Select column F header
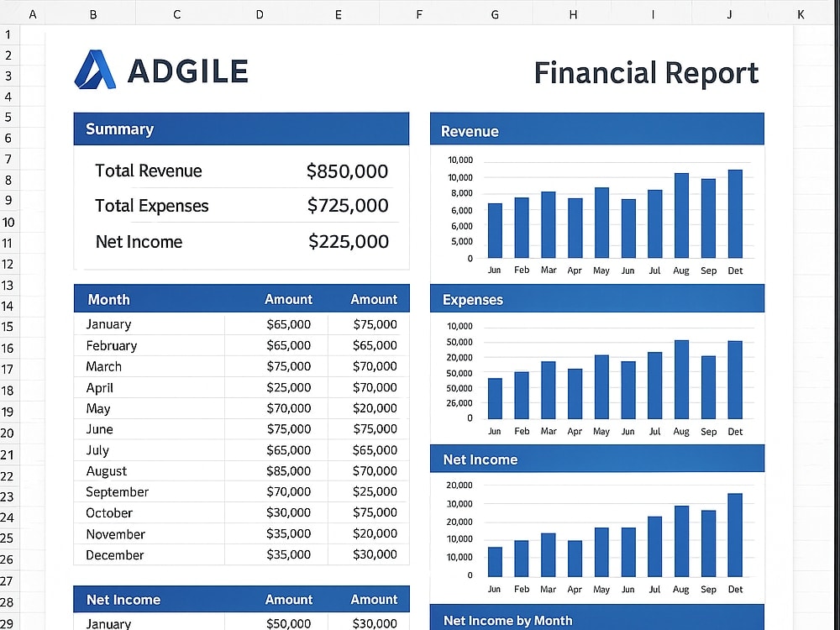 coord(419,14)
